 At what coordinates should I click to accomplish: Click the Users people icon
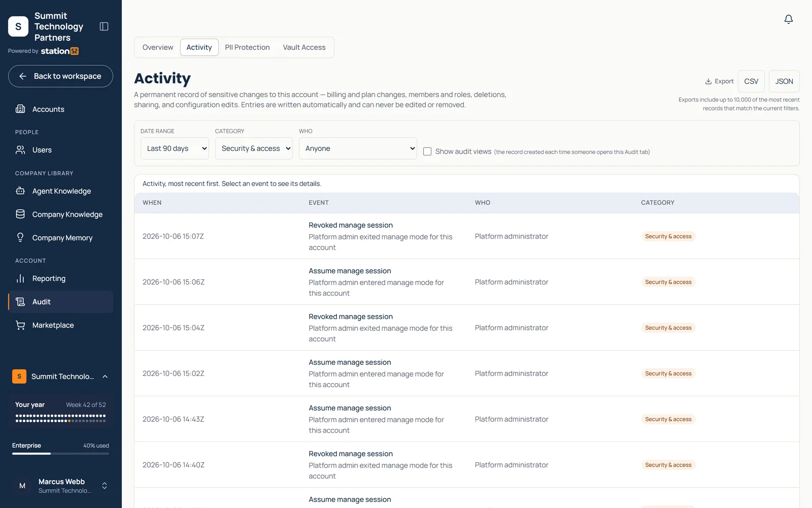[x=20, y=150]
